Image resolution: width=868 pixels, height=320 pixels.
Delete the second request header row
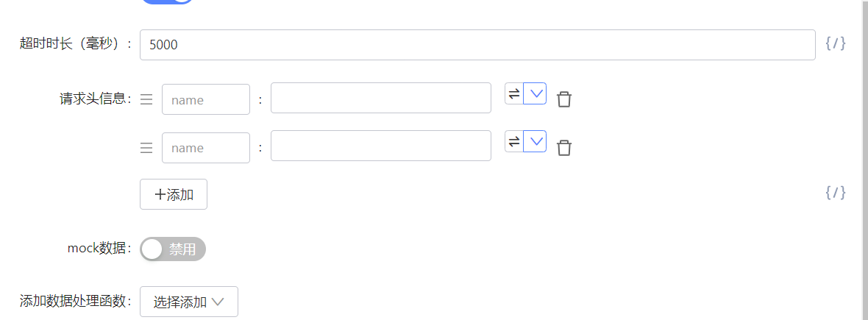pyautogui.click(x=564, y=148)
